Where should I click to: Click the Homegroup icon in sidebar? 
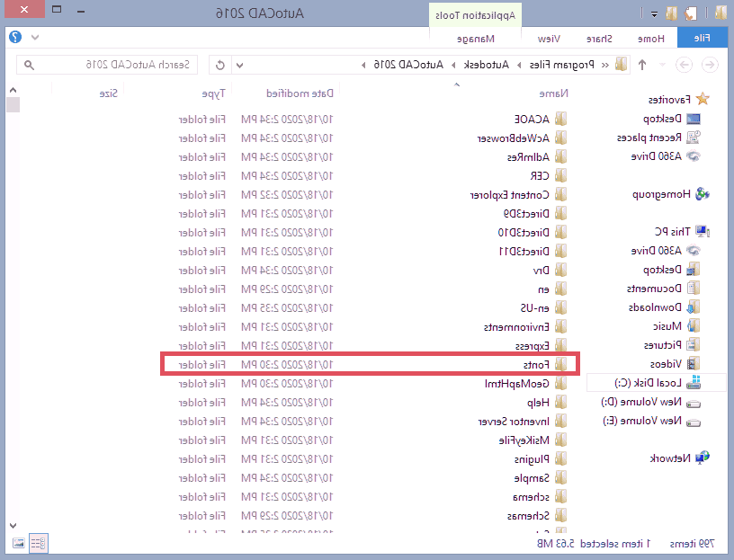click(x=703, y=193)
